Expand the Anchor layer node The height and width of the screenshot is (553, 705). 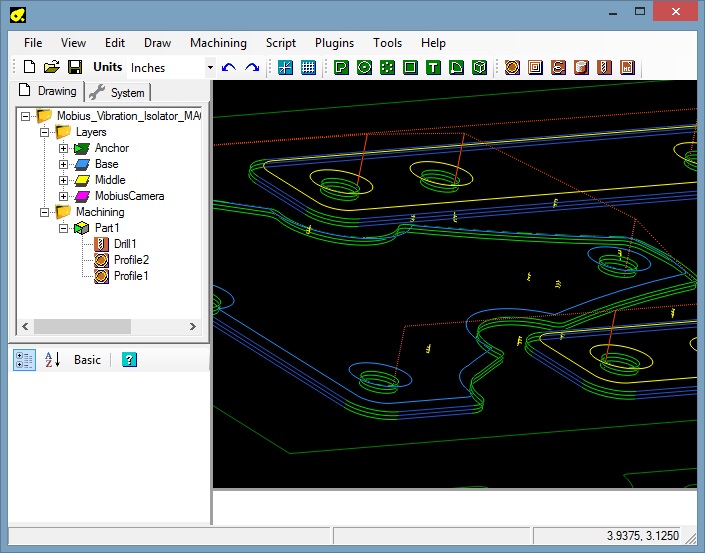tap(64, 148)
